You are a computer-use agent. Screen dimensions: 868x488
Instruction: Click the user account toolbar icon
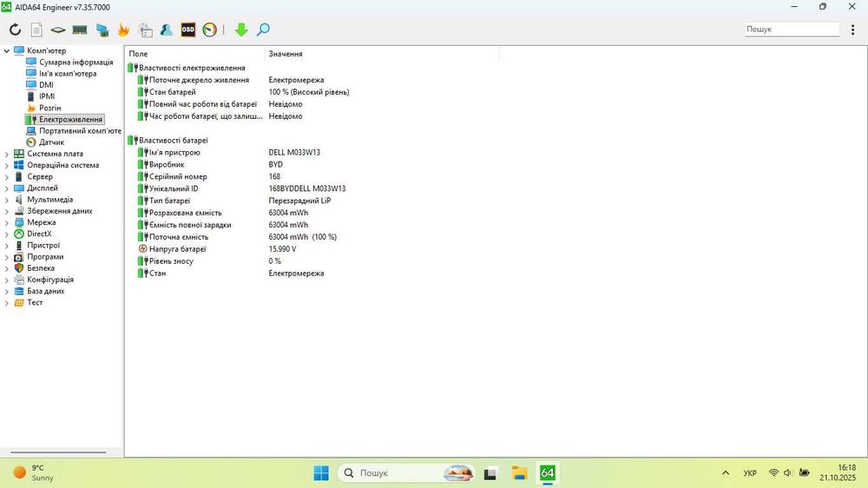point(166,30)
